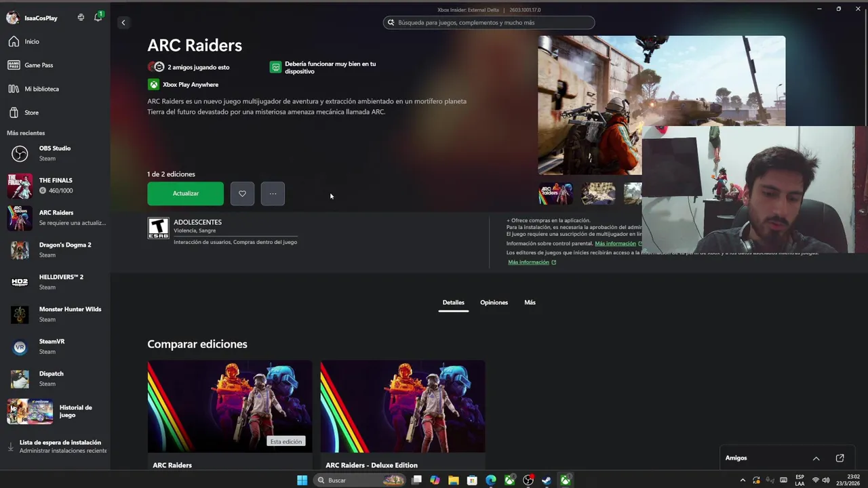
Task: Select ARC Raiders Deluxe Edition card
Action: click(402, 415)
